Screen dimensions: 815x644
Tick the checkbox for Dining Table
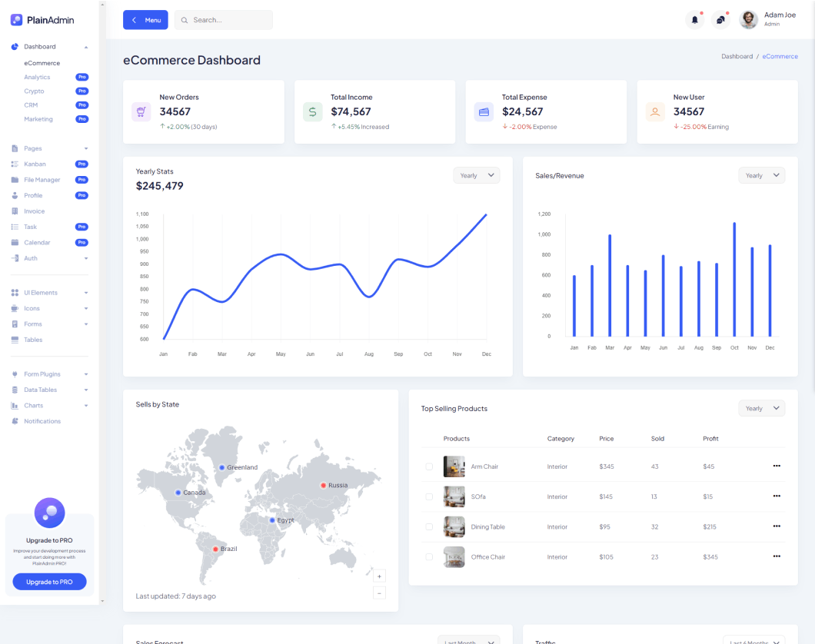click(x=429, y=527)
